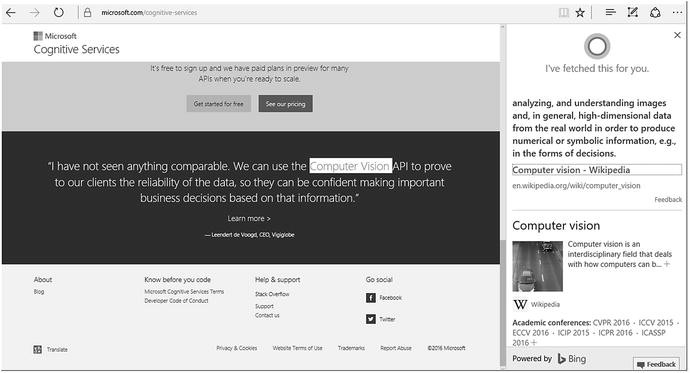Click See our pricing button
This screenshot has width=690, height=373.
click(x=286, y=104)
